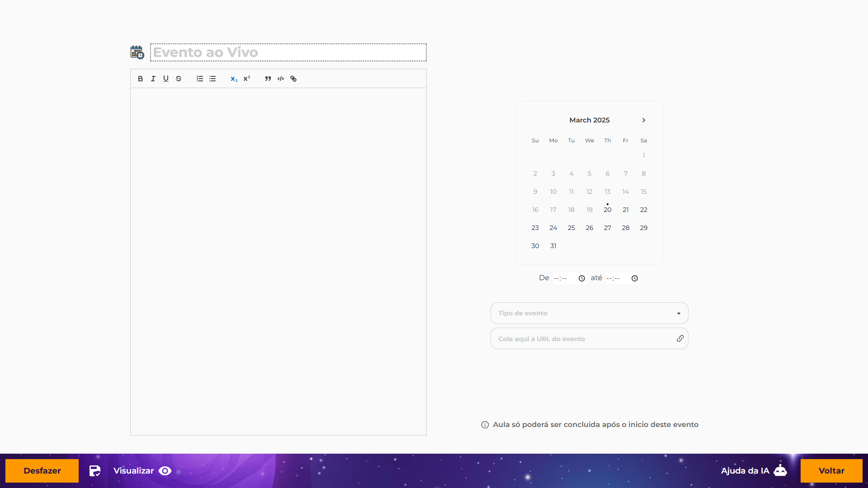Toggle bold formatting in editor toolbar
The height and width of the screenshot is (488, 868).
coord(141,79)
